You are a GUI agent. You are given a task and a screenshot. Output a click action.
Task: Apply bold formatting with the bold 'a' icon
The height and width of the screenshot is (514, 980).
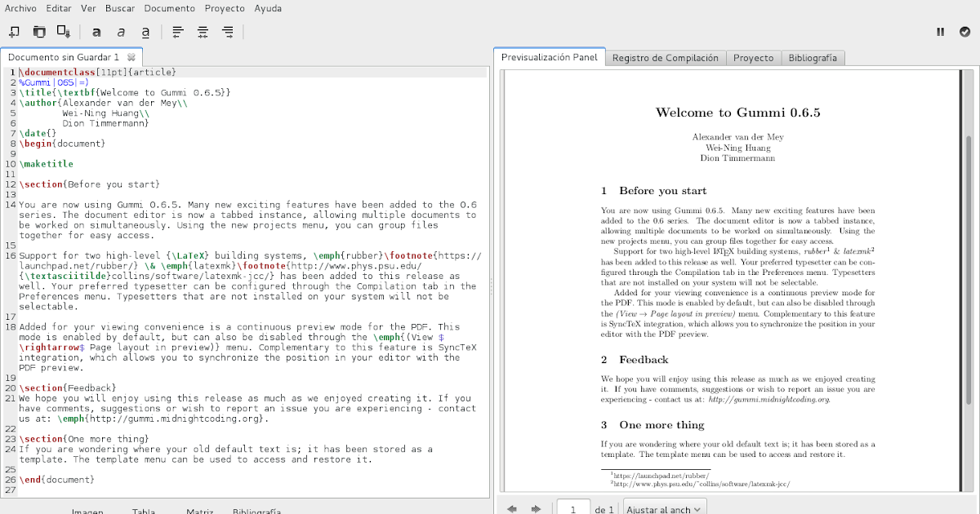point(96,31)
